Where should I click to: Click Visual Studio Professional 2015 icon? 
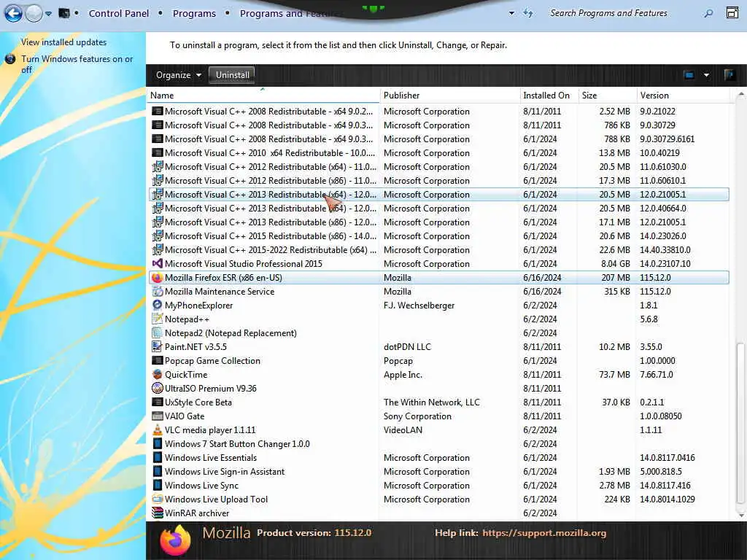click(158, 263)
